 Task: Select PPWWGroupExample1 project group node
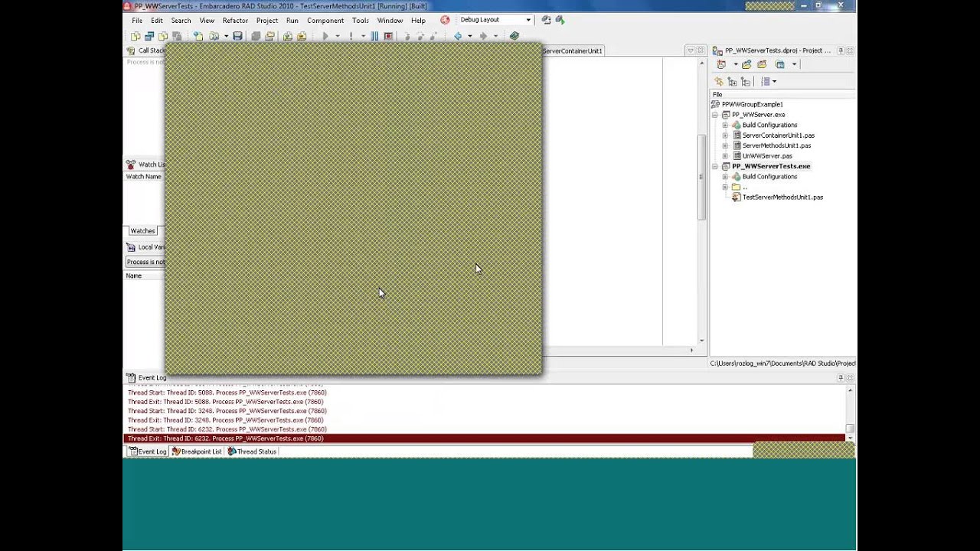click(752, 104)
